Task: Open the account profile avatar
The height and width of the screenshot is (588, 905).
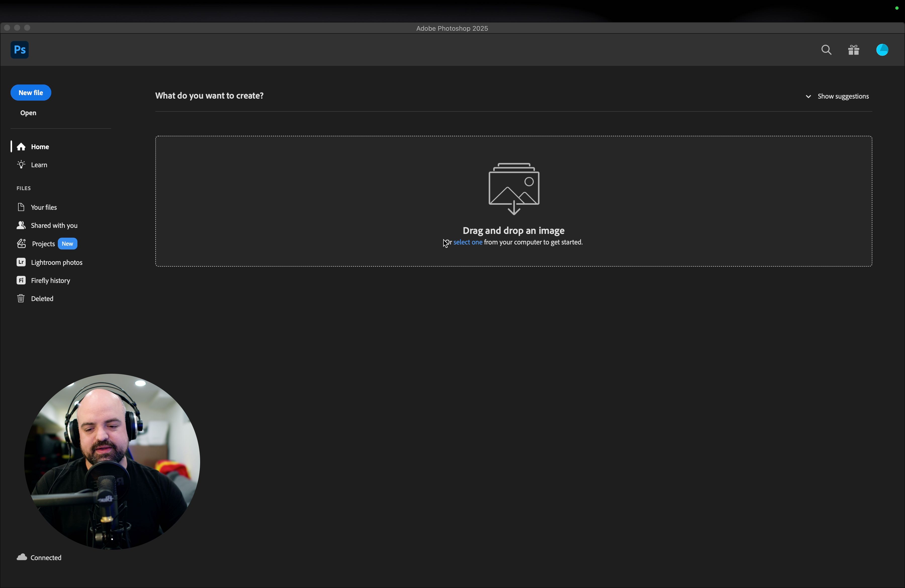Action: (882, 50)
